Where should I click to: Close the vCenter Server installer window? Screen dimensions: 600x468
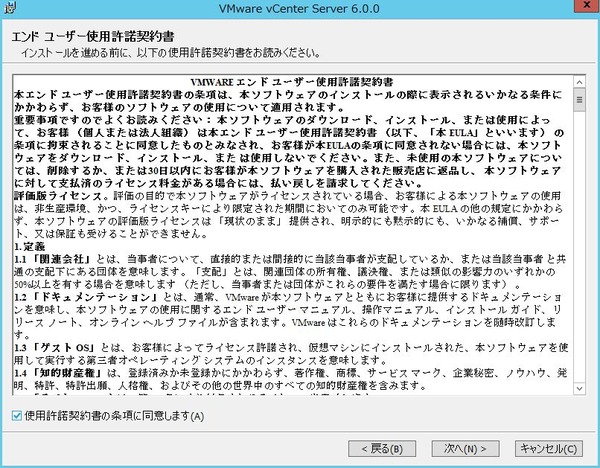point(587,5)
